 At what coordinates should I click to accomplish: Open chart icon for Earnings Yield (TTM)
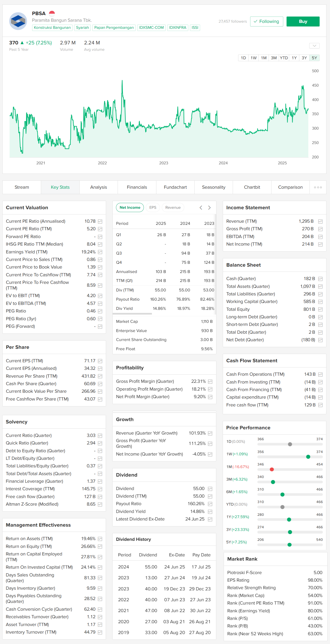tap(100, 252)
